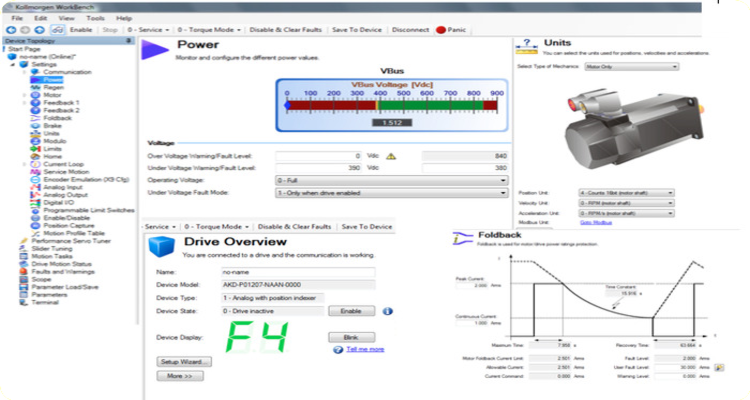Click the More >> button

180,376
